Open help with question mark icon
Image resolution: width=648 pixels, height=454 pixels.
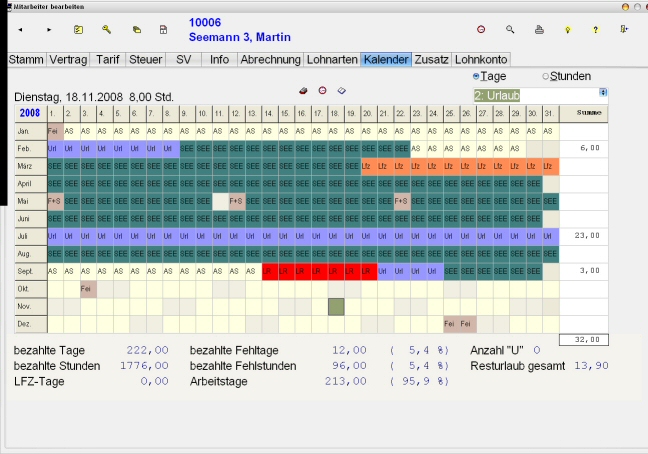pos(596,30)
